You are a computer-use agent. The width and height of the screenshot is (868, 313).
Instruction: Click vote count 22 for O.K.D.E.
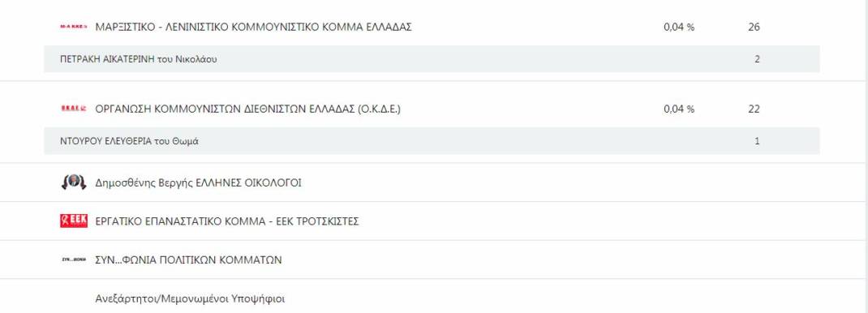click(x=754, y=109)
